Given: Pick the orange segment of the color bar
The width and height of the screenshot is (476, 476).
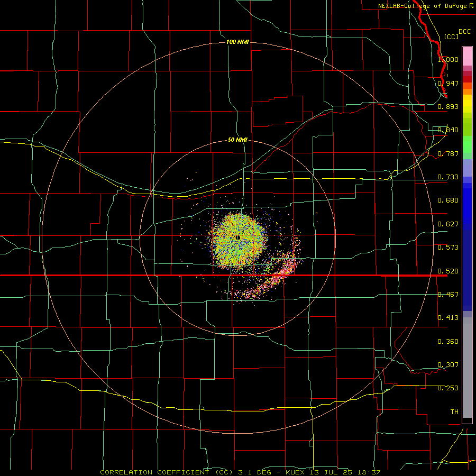Looking at the screenshot, I should [467, 91].
